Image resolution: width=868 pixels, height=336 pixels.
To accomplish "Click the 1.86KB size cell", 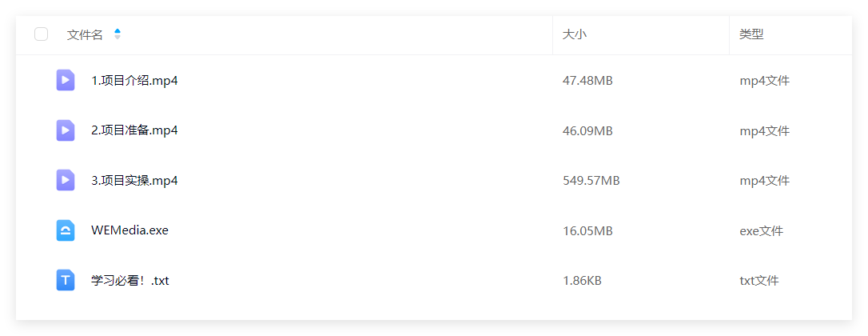I will [x=582, y=281].
